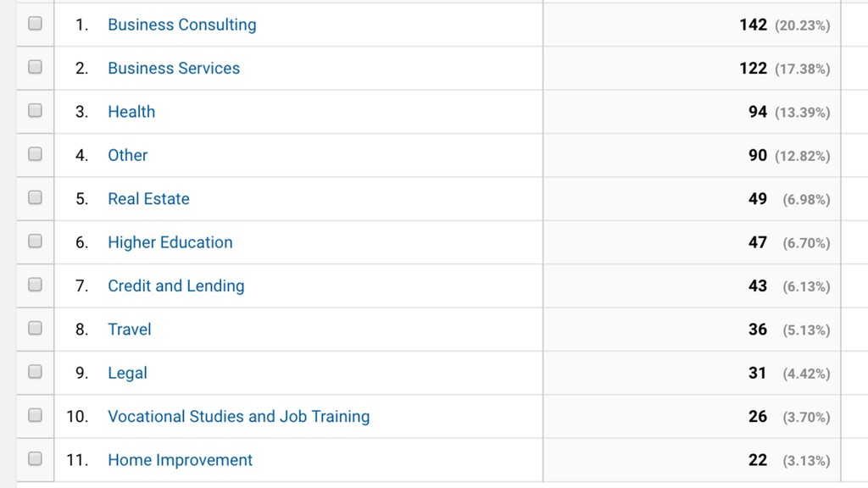Open Vocational Studies and Job Training link
Viewport: 868px width, 488px height.
tap(238, 417)
